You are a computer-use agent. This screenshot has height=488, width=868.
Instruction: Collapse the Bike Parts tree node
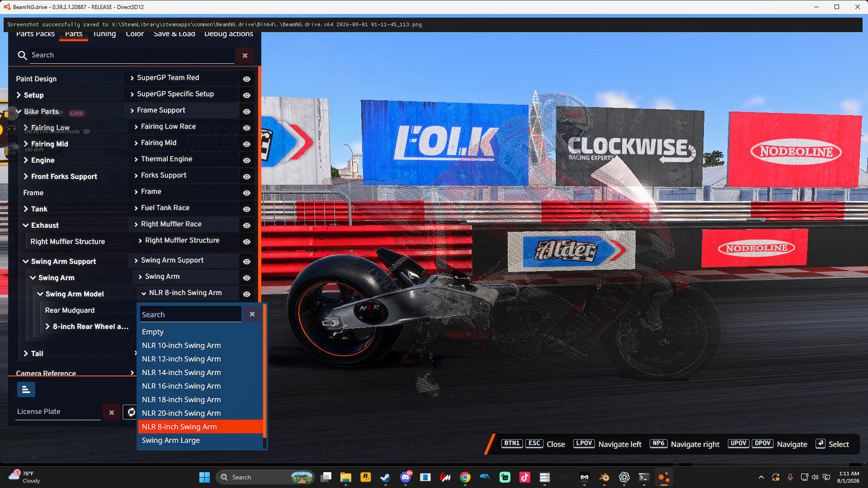[19, 111]
